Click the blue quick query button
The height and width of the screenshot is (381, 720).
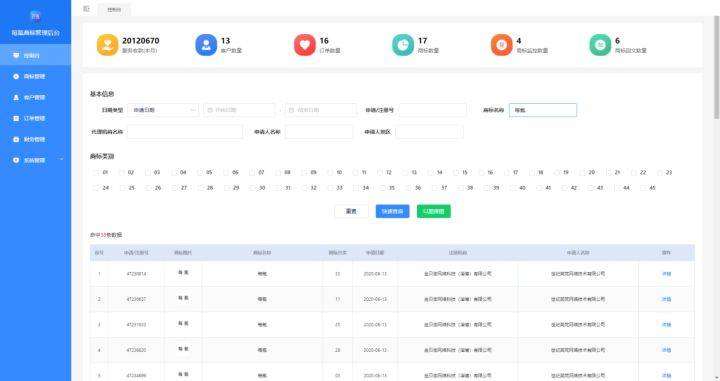(392, 211)
